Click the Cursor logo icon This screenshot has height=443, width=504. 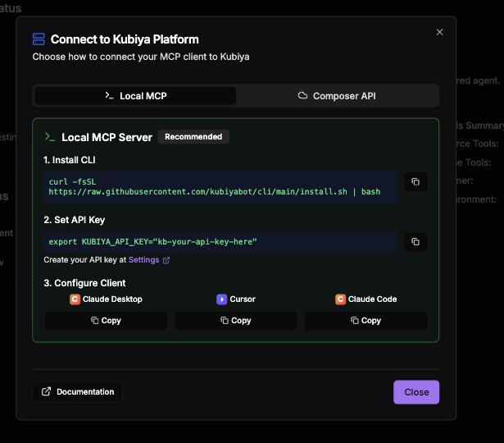point(222,299)
